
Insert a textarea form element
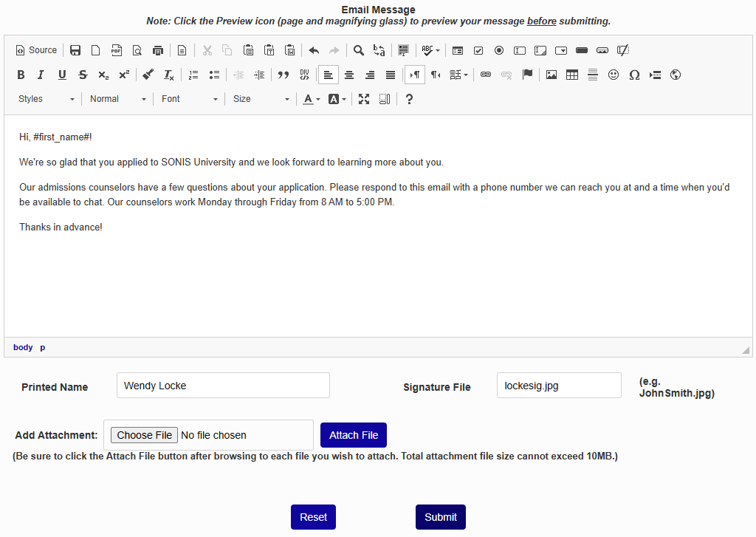[x=540, y=50]
